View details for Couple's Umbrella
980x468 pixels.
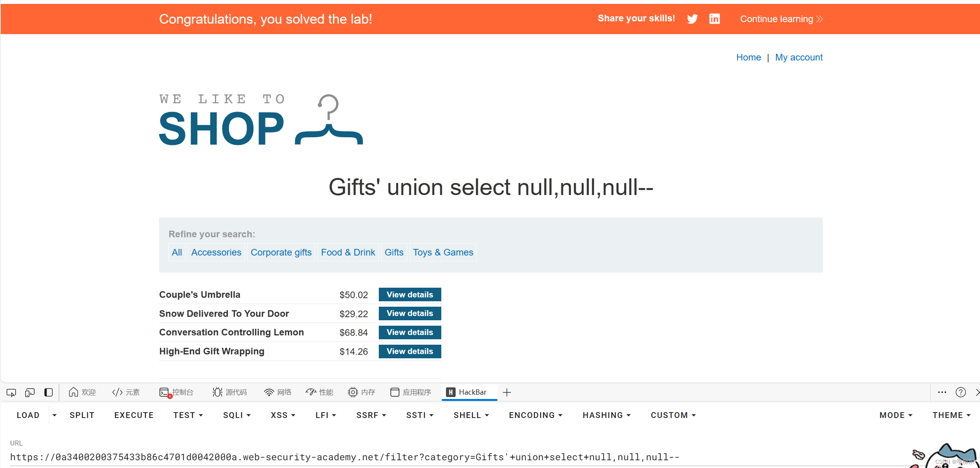pos(409,294)
